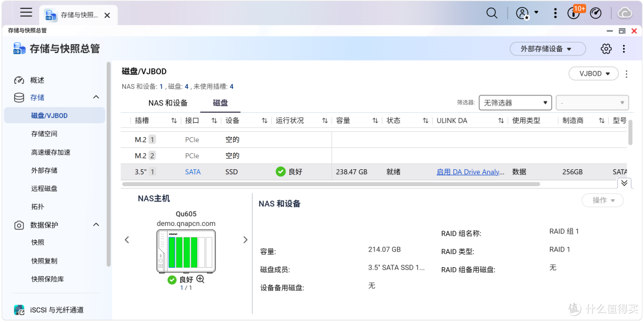Click the 概述 gauge sidebar icon

point(19,80)
